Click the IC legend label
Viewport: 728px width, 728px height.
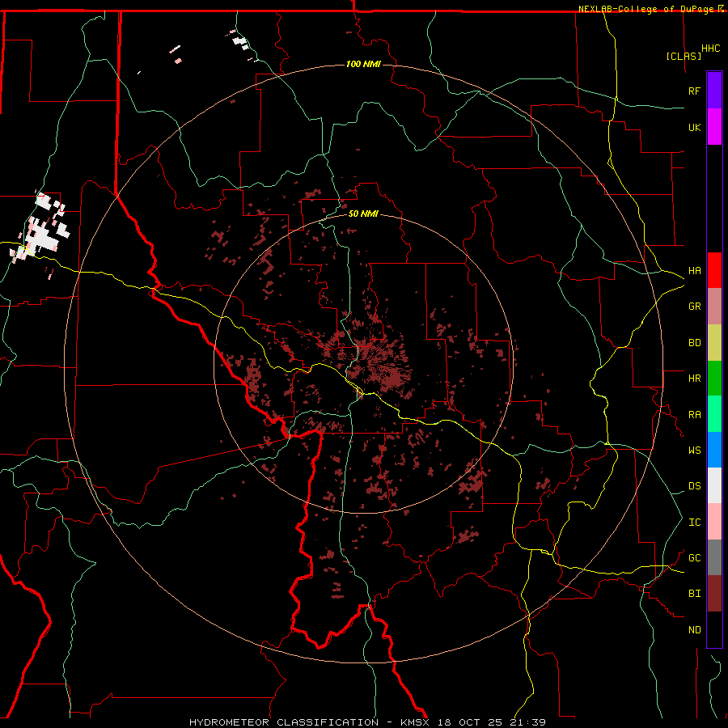coord(694,522)
